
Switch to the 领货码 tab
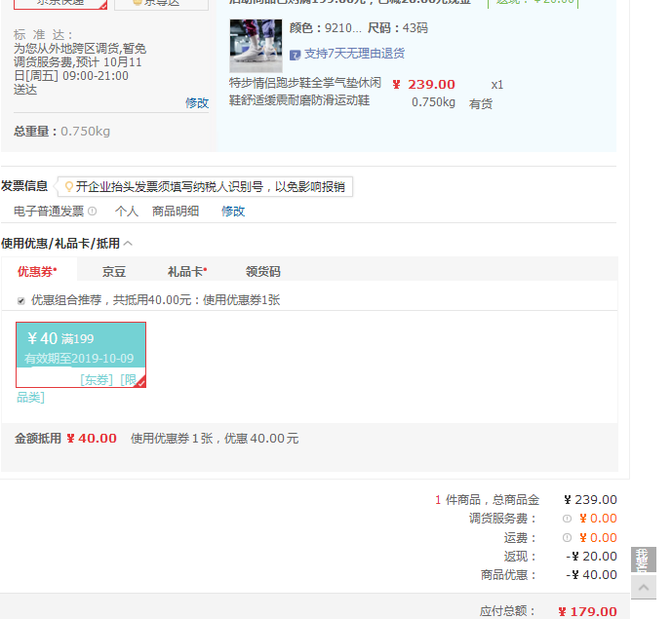(263, 272)
